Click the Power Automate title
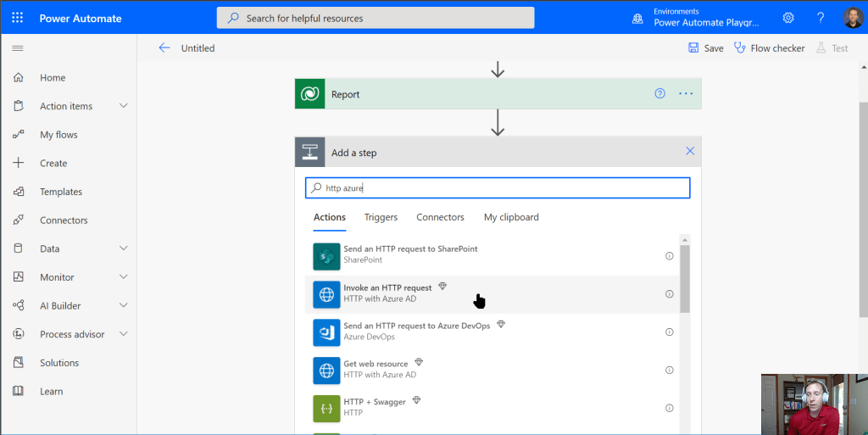Viewport: 868px width, 435px height. [x=81, y=19]
